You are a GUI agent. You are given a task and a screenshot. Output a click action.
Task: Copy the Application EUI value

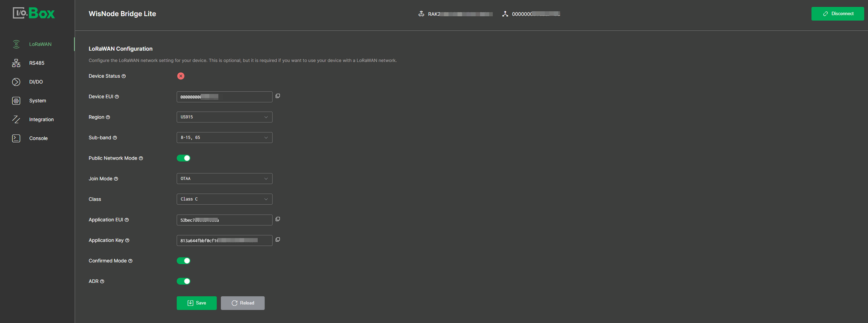(x=278, y=220)
